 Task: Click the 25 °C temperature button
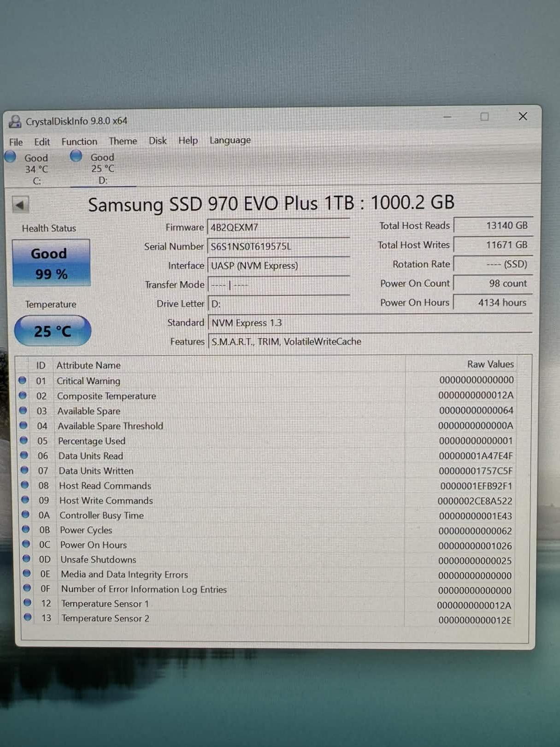(x=53, y=331)
